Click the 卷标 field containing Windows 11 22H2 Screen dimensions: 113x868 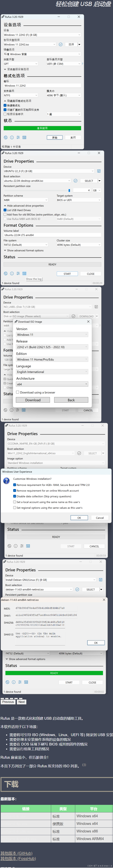[x=42, y=86]
